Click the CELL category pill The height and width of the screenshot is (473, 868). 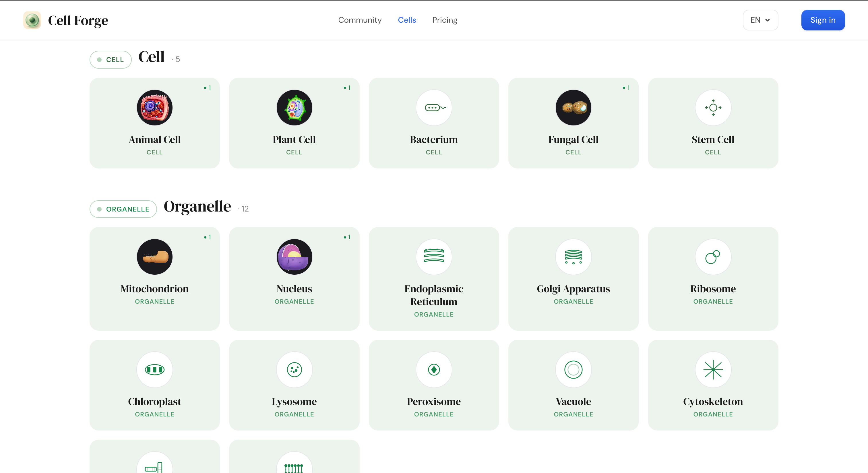click(111, 60)
